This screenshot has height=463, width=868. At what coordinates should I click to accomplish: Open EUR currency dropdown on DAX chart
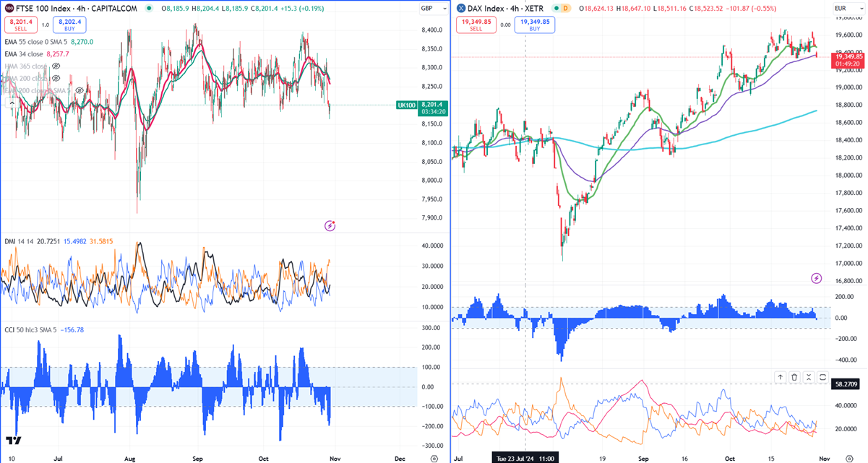(849, 8)
